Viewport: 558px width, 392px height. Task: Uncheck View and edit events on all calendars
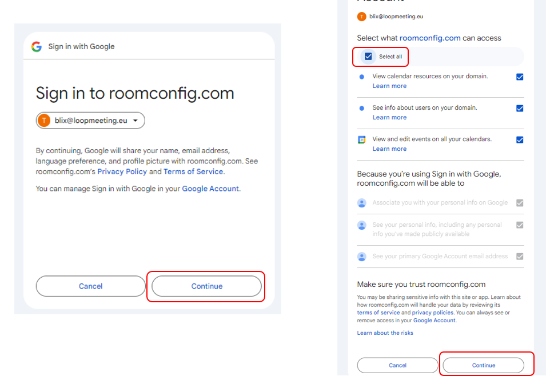tap(520, 140)
